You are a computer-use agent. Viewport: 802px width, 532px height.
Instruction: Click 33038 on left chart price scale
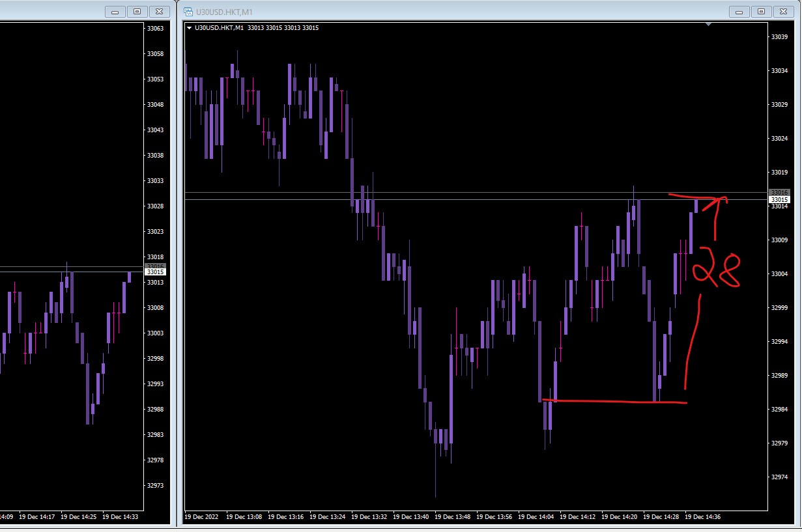[156, 155]
